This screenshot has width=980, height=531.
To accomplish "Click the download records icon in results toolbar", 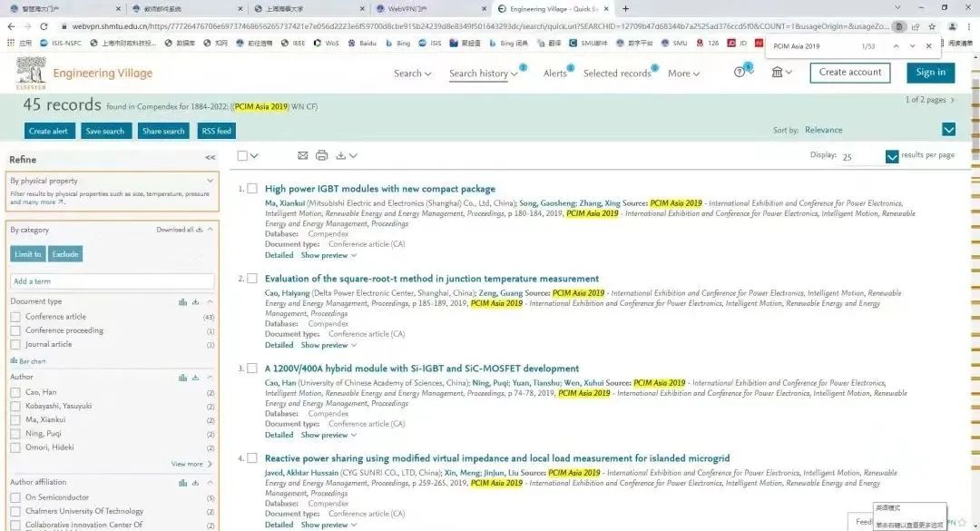I will click(x=341, y=155).
